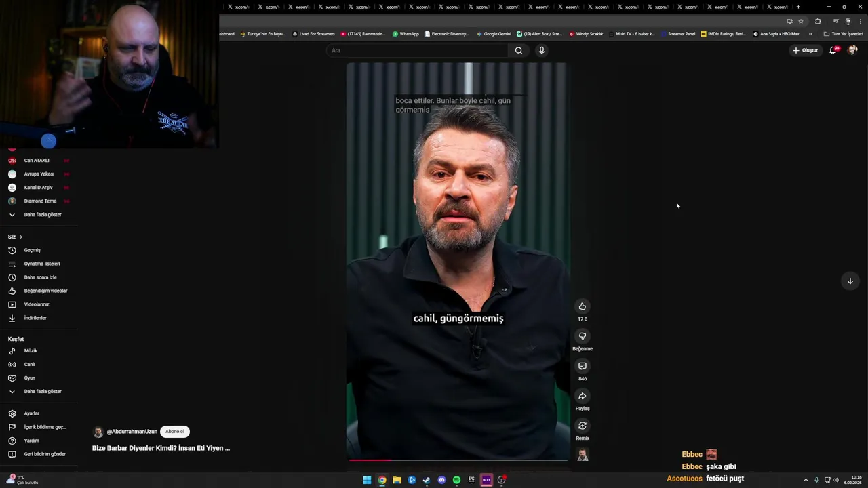Open İçerik bildirme geçmişi flag icon
Screen dimensions: 868x488
pos(12,427)
